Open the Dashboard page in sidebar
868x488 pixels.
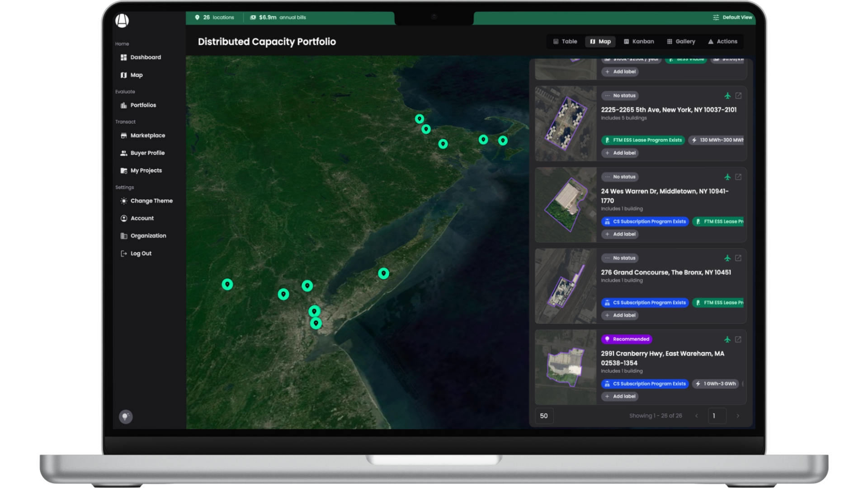tap(141, 57)
